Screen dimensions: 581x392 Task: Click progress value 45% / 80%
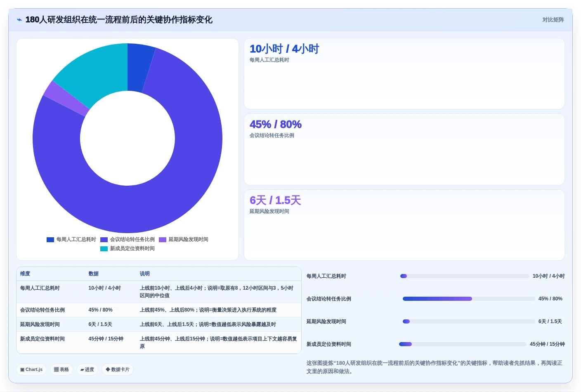tap(550, 299)
